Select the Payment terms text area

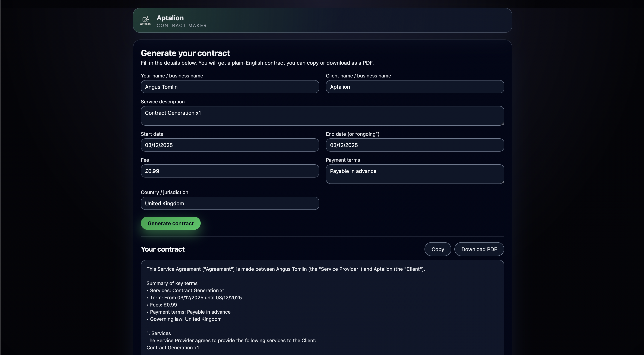click(415, 174)
